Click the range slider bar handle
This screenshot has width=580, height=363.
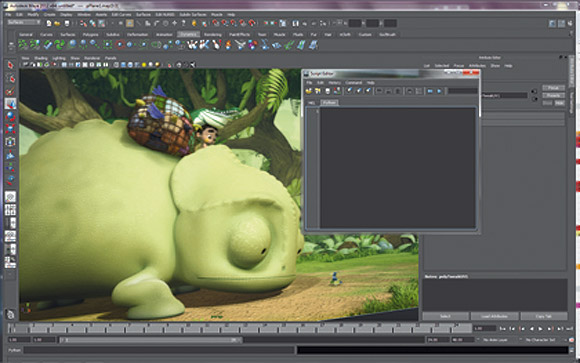tap(150, 340)
